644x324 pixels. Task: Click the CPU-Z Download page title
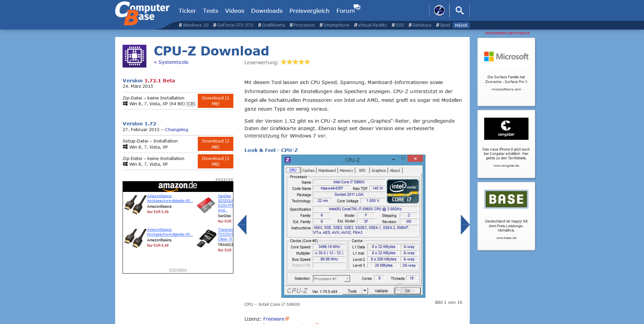pos(211,51)
